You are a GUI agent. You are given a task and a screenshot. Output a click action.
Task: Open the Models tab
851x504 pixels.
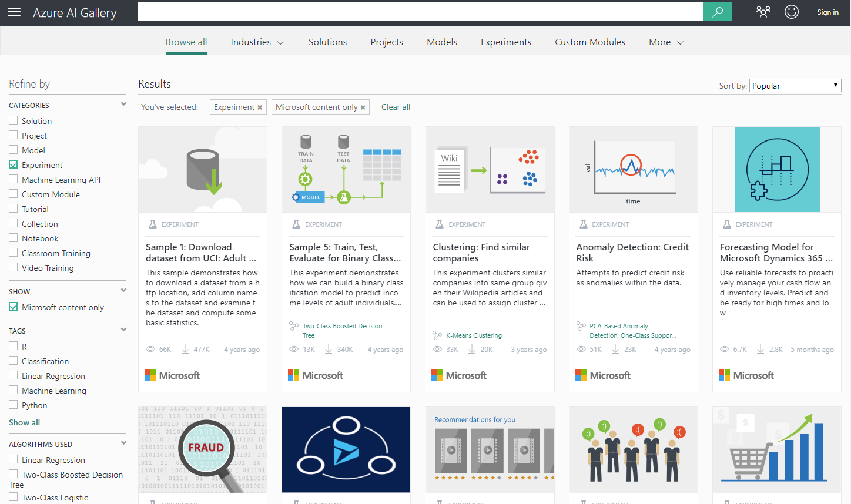pos(442,42)
